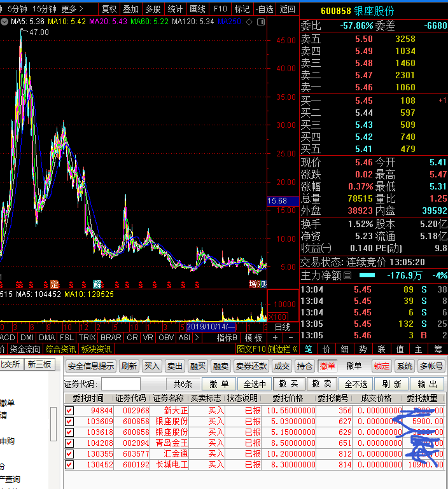Select the 筹 chip distribution tab

coord(438,349)
